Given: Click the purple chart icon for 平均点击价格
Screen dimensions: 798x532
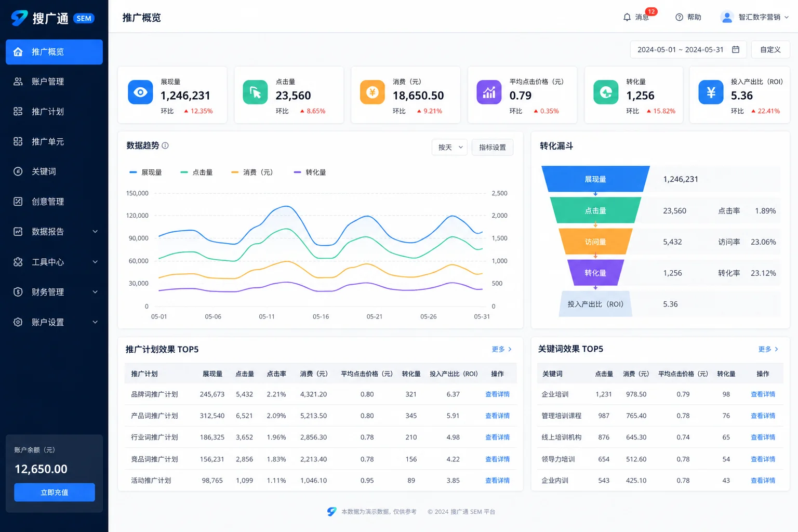Looking at the screenshot, I should click(x=489, y=92).
